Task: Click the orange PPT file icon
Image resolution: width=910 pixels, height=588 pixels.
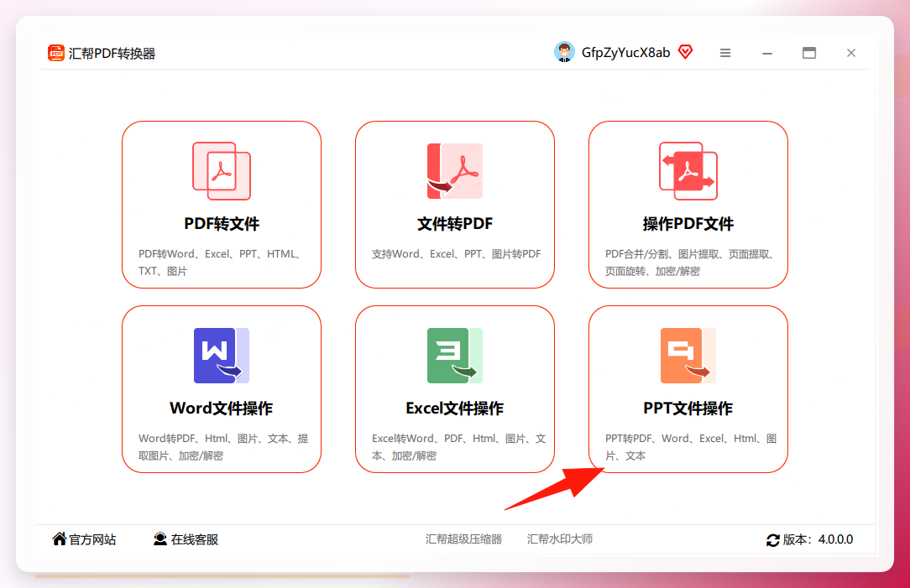Action: click(x=688, y=356)
